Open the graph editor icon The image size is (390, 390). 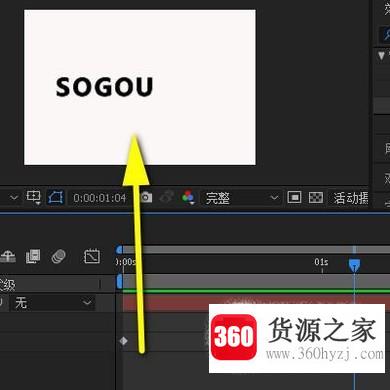click(x=92, y=256)
